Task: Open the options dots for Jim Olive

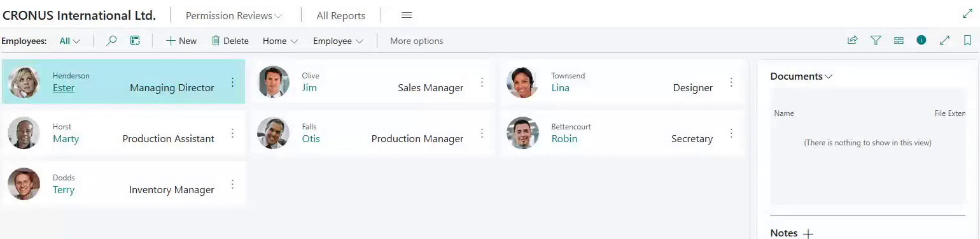Action: coord(482,82)
